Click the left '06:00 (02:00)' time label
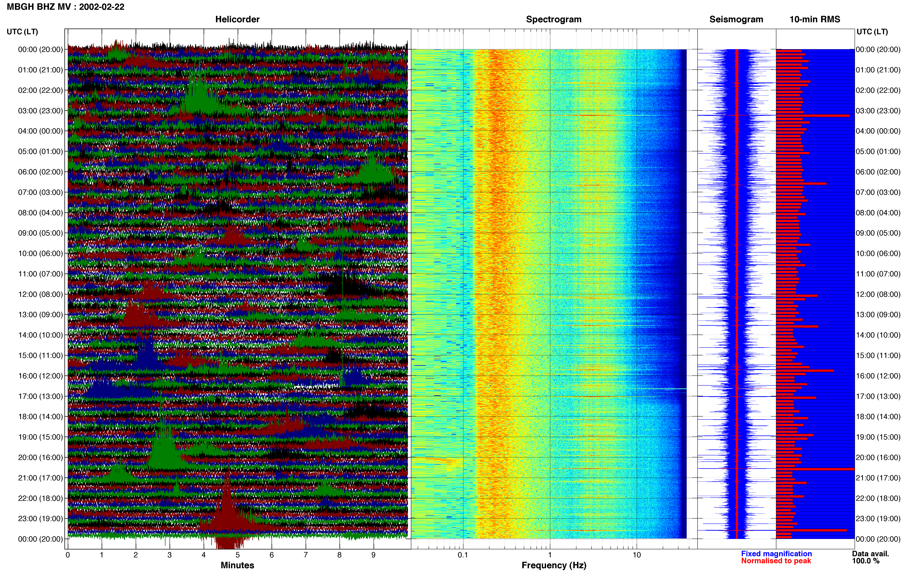This screenshot has height=578, width=924. tap(41, 172)
